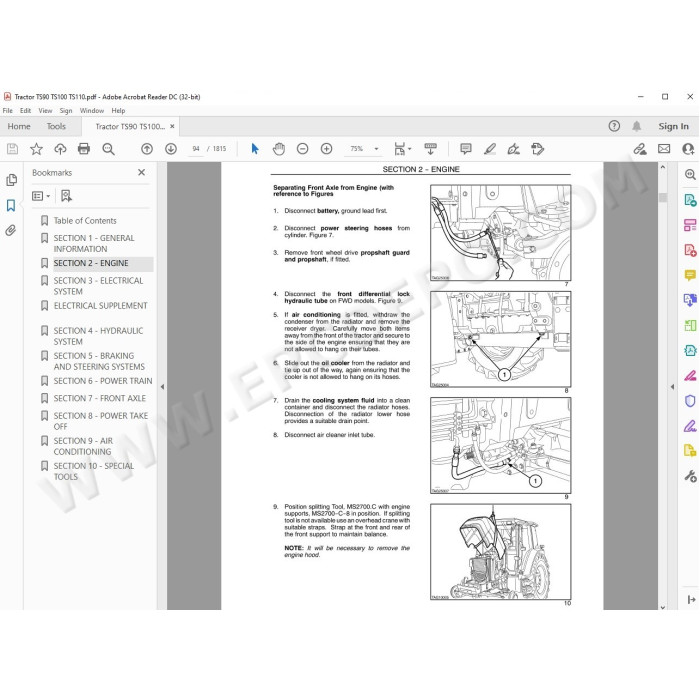The height and width of the screenshot is (700, 700).
Task: Click the Figure 10 tractor illustration
Action: tap(500, 552)
